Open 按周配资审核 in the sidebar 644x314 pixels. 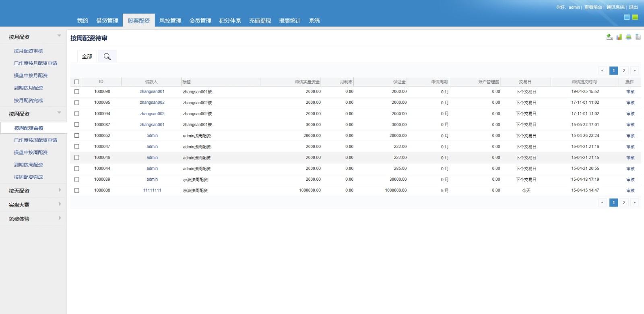29,128
